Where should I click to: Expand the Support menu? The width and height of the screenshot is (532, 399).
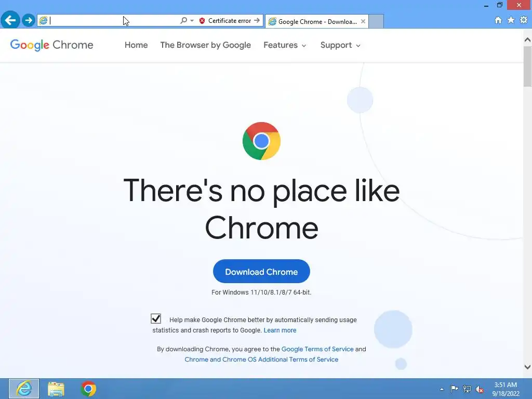point(340,45)
